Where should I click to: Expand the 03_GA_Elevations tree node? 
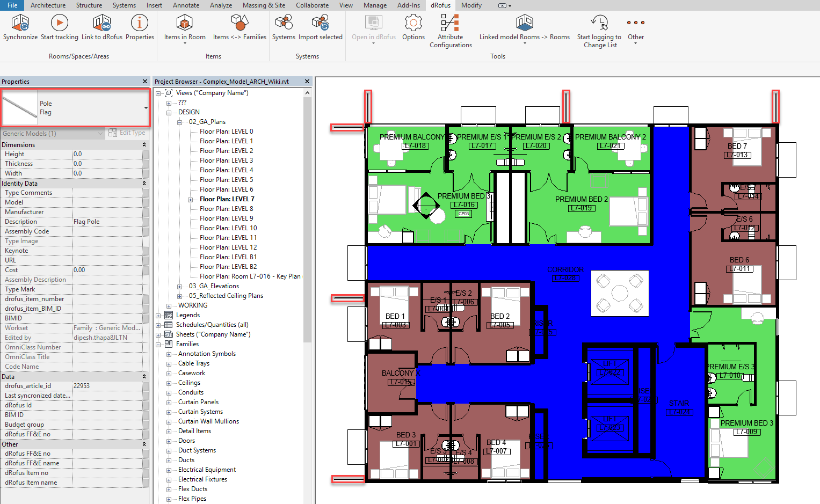(x=180, y=286)
